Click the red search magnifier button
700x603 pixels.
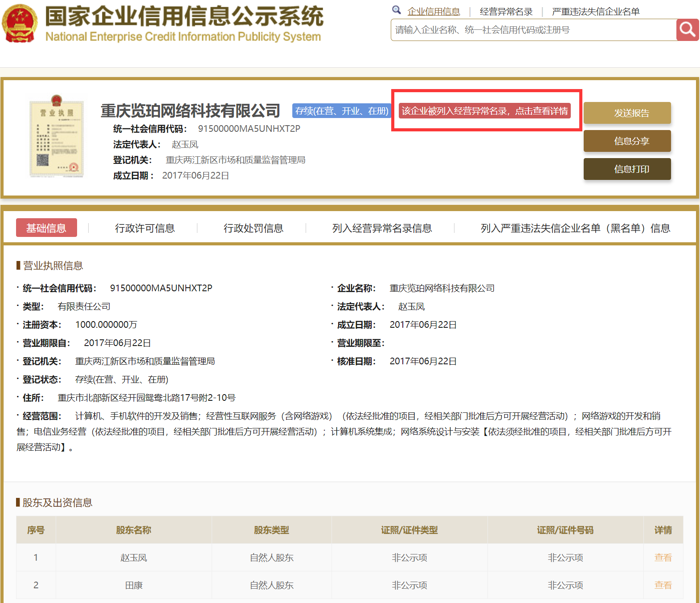[x=687, y=30]
